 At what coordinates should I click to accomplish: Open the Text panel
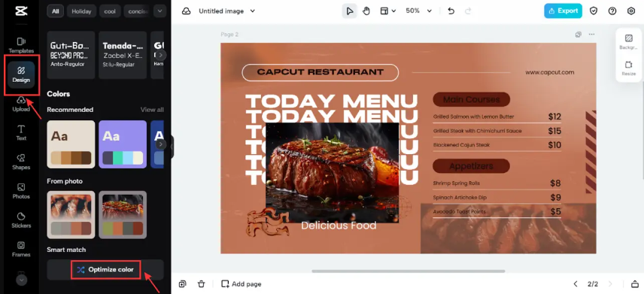[21, 133]
